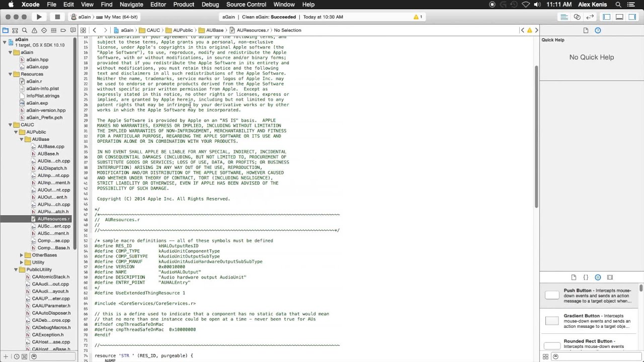
Task: Show the Assistant editor
Action: point(577,17)
